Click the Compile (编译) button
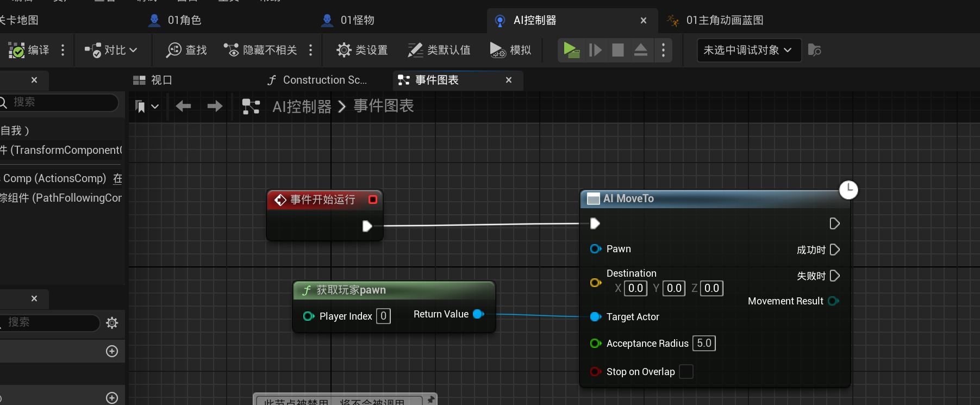Screen dimensions: 980x405 tap(29, 50)
